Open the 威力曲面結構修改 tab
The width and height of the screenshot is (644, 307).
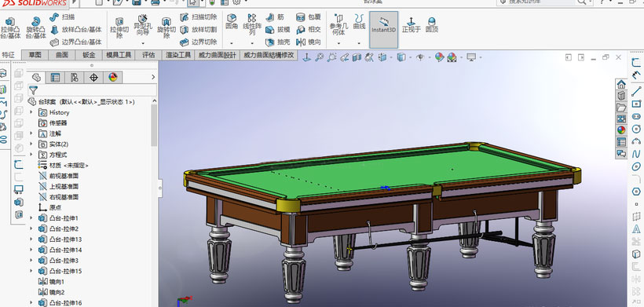269,55
